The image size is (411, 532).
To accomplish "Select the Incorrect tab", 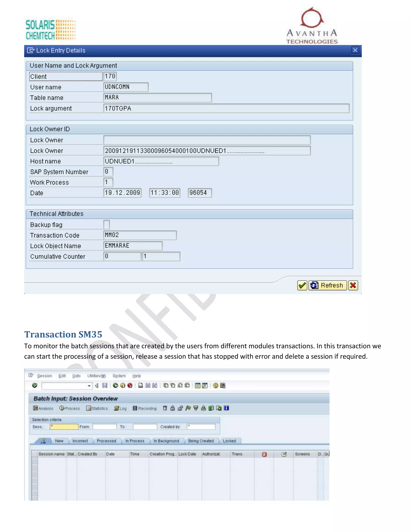I will (x=80, y=441).
